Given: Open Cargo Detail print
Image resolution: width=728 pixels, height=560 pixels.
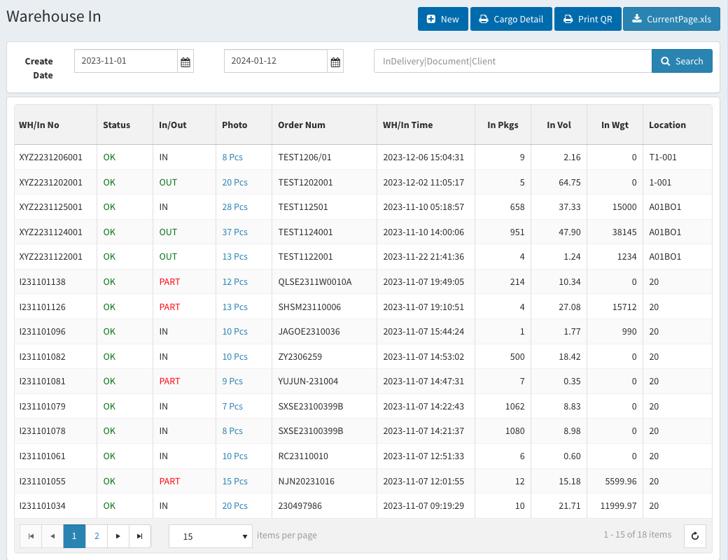Looking at the screenshot, I should click(x=511, y=19).
